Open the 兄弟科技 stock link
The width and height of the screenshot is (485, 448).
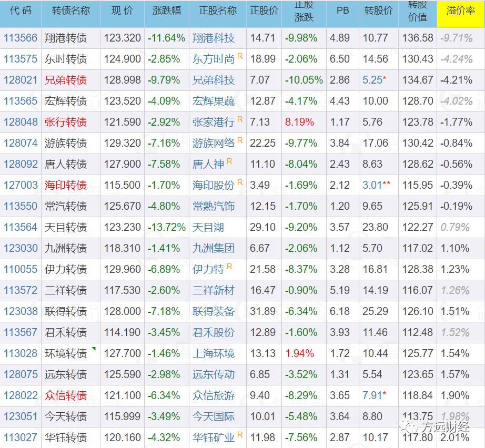(x=214, y=80)
